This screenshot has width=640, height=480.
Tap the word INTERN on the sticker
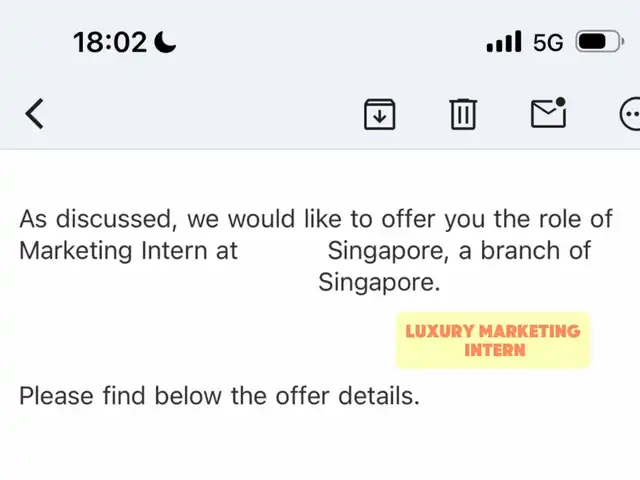pyautogui.click(x=495, y=350)
